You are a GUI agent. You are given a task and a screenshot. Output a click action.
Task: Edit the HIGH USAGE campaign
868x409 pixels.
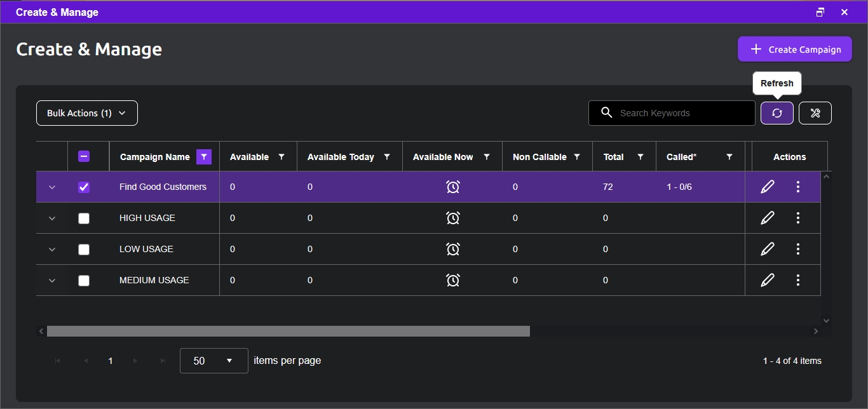click(x=767, y=218)
